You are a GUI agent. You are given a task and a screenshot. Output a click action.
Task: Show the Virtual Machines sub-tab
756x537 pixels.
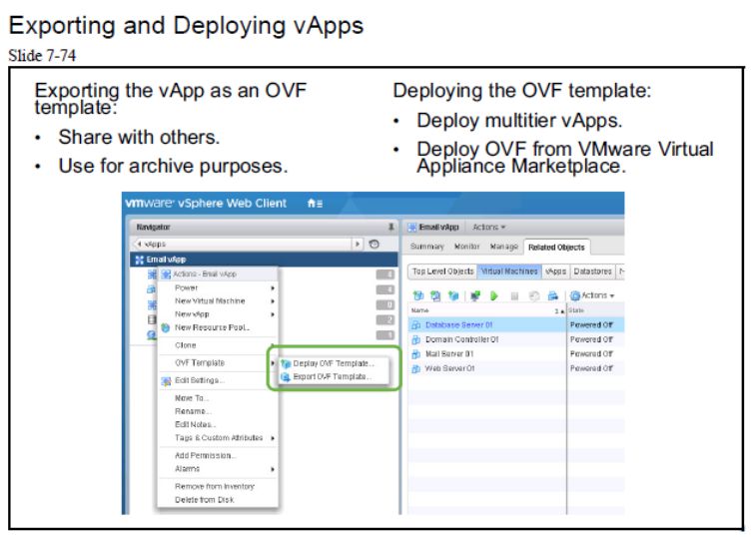509,271
